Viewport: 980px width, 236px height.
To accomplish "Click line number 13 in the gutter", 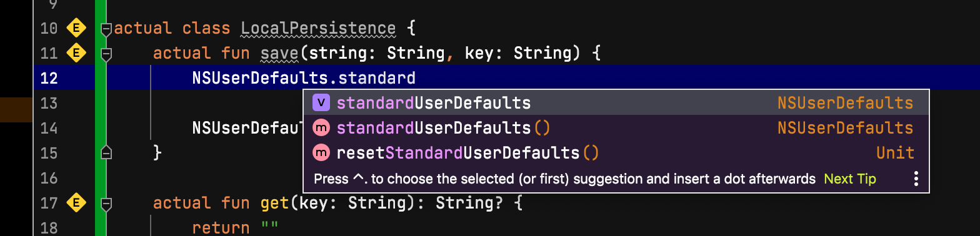I will [49, 103].
